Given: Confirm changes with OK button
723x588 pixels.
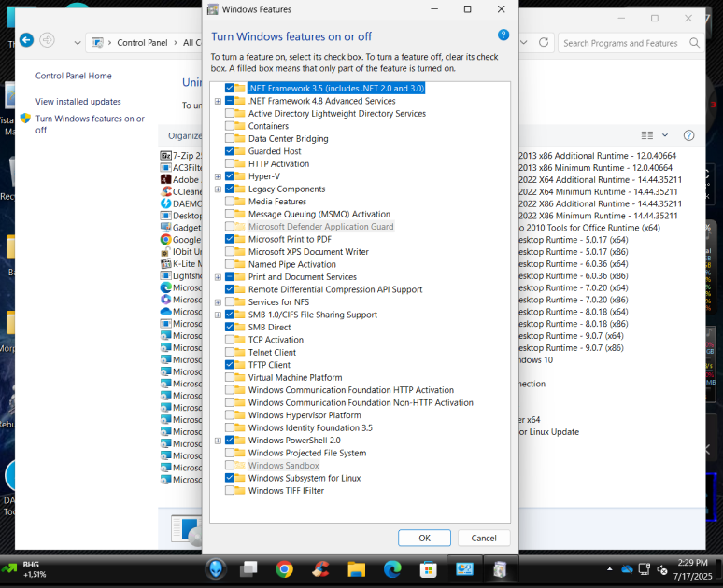Looking at the screenshot, I should click(424, 538).
